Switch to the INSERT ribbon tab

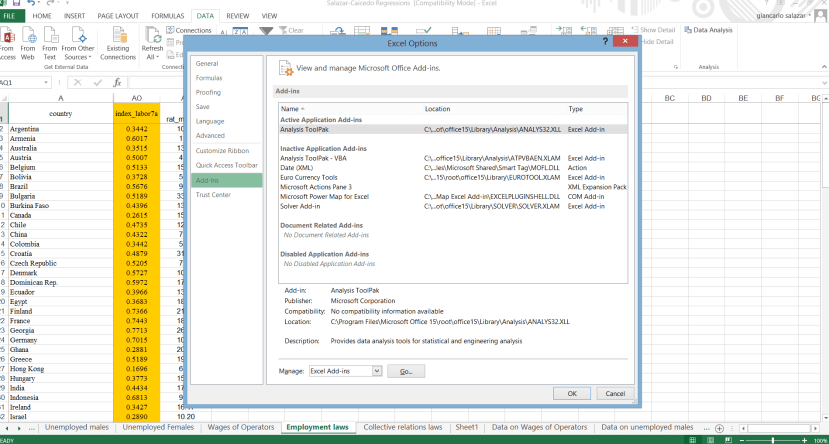(x=75, y=16)
